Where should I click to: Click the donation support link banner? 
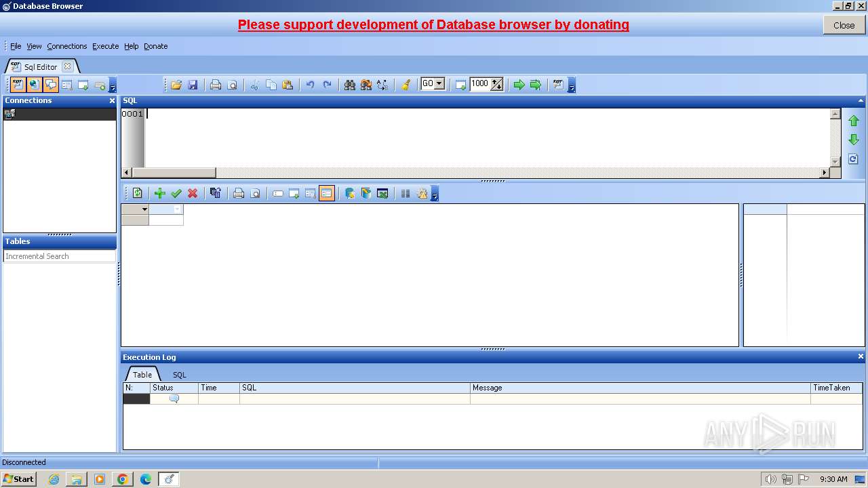click(433, 24)
